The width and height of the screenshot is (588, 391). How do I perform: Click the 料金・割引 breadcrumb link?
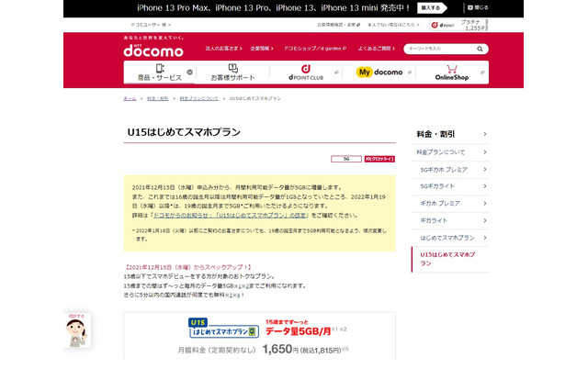coord(157,98)
